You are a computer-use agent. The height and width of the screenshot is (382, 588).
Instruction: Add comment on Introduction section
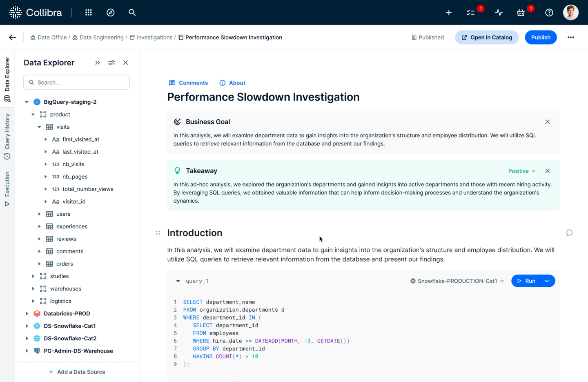tap(569, 233)
